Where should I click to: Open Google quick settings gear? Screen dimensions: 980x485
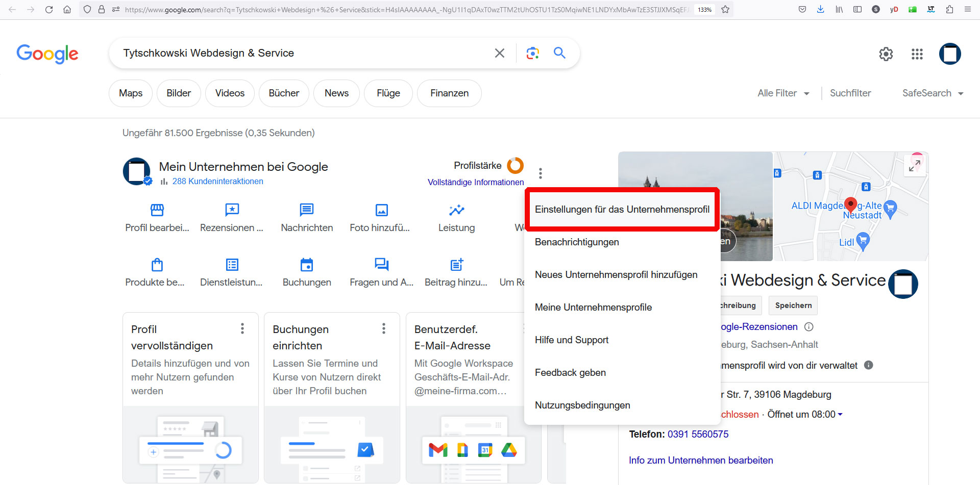tap(886, 54)
